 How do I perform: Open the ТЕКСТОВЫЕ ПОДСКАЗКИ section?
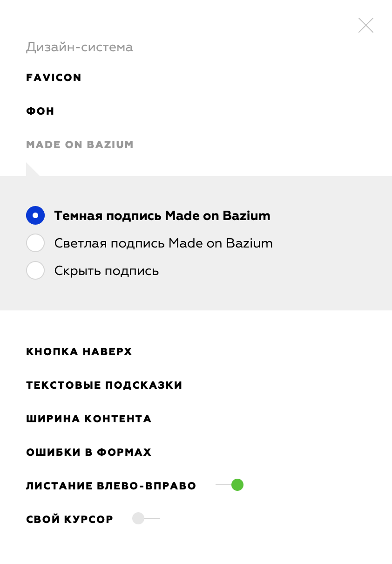coord(104,385)
